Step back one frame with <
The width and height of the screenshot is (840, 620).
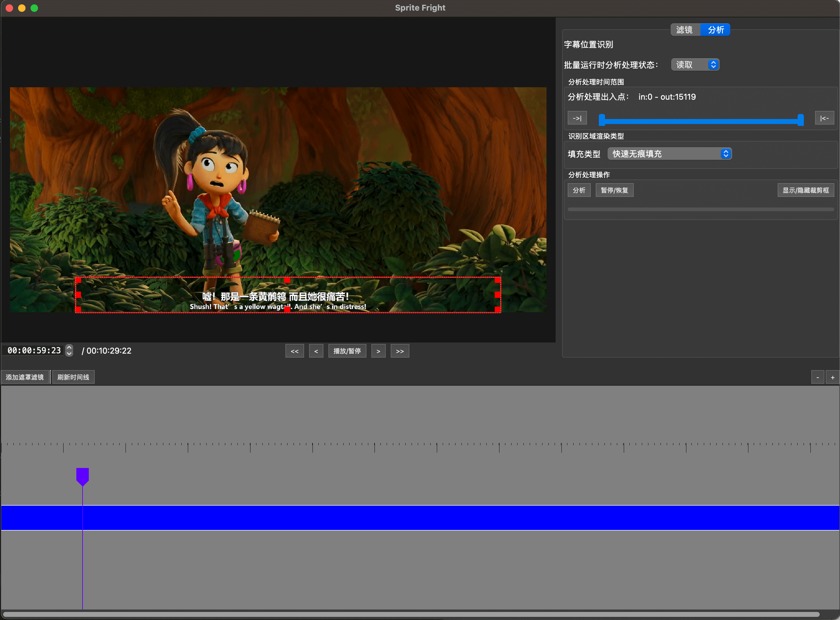pos(316,351)
